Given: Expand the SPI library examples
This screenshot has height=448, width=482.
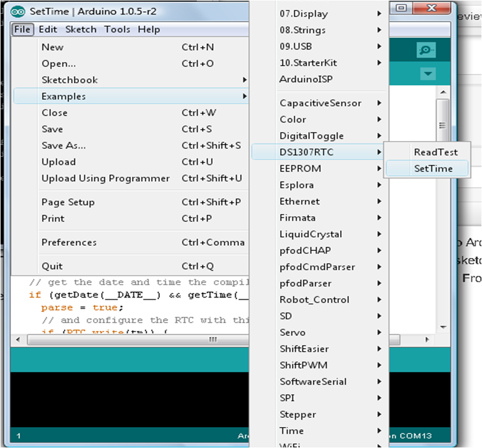Looking at the screenshot, I should coord(319,398).
